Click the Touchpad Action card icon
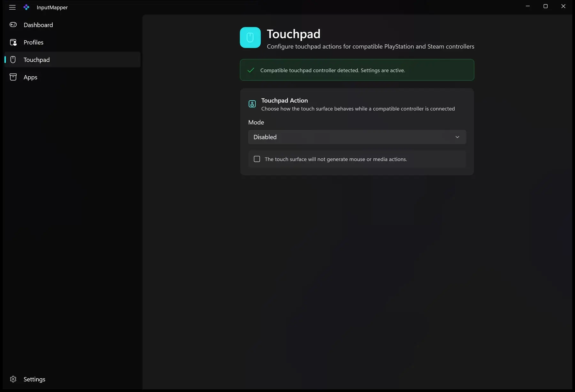 (252, 104)
